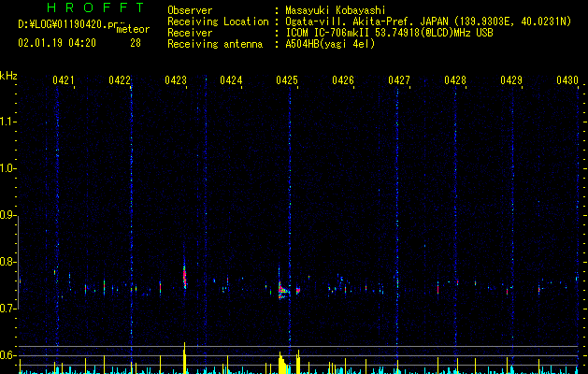The height and width of the screenshot is (374, 588).
Task: Click the 0423 time marker
Action: 175,80
